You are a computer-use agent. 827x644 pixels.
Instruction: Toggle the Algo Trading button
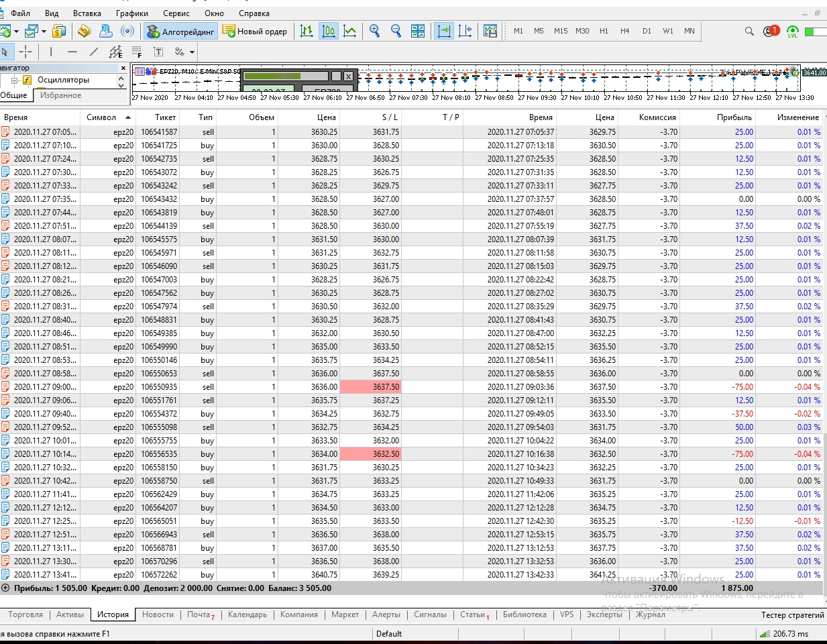180,32
